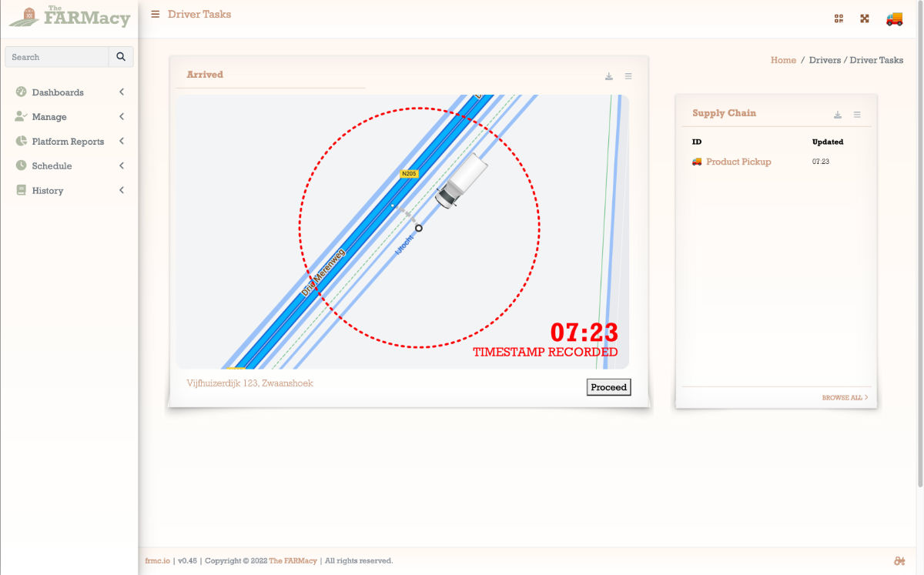Screen dimensions: 924x575
Task: Open the Product Pickup link
Action: (738, 162)
